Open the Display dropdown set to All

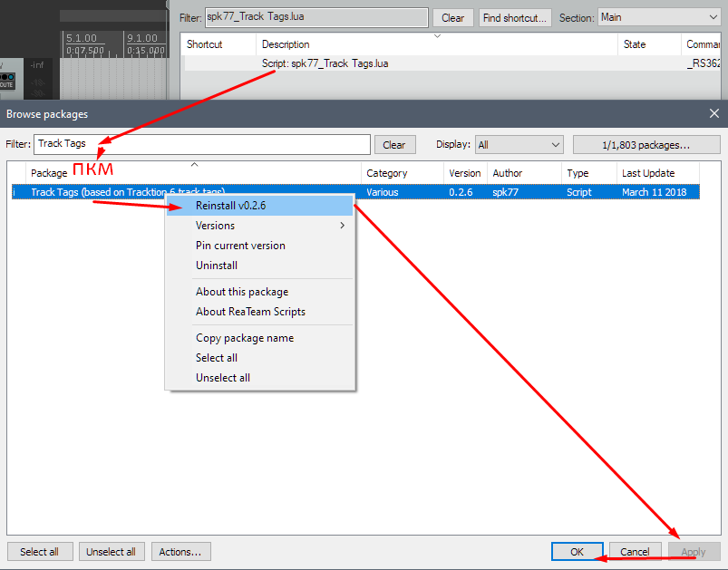pyautogui.click(x=519, y=145)
